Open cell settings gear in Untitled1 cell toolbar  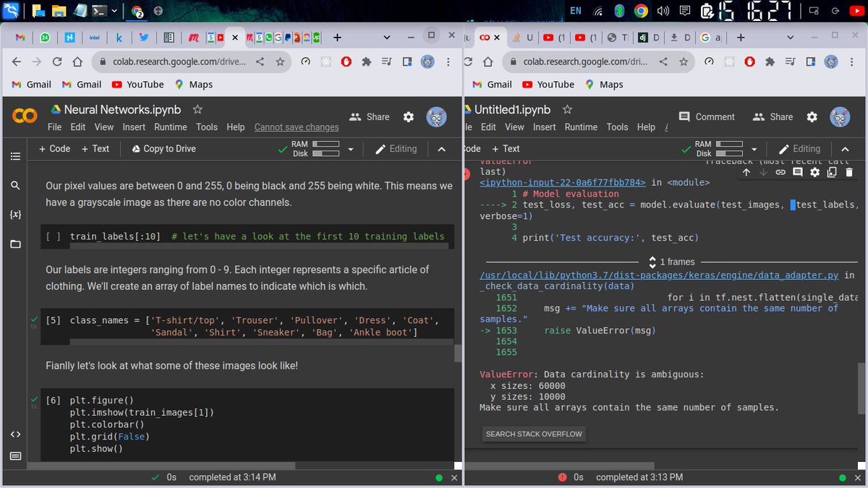pos(815,172)
